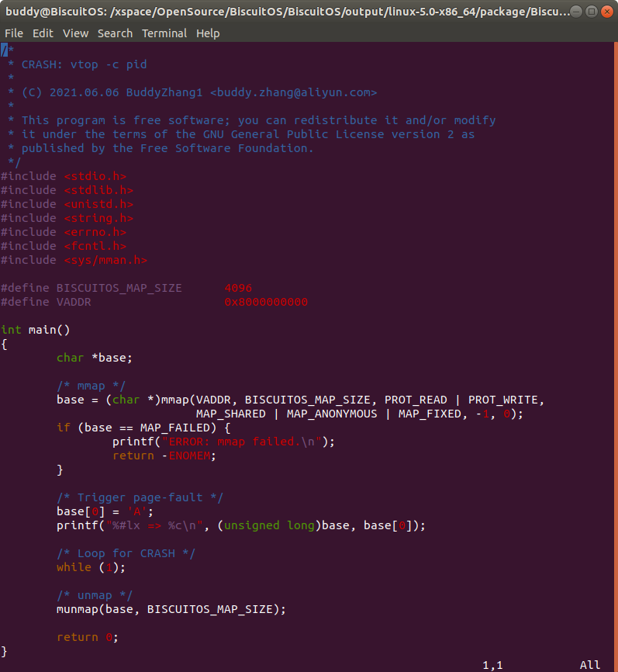Maximize the terminal window
The image size is (618, 672).
pos(590,12)
